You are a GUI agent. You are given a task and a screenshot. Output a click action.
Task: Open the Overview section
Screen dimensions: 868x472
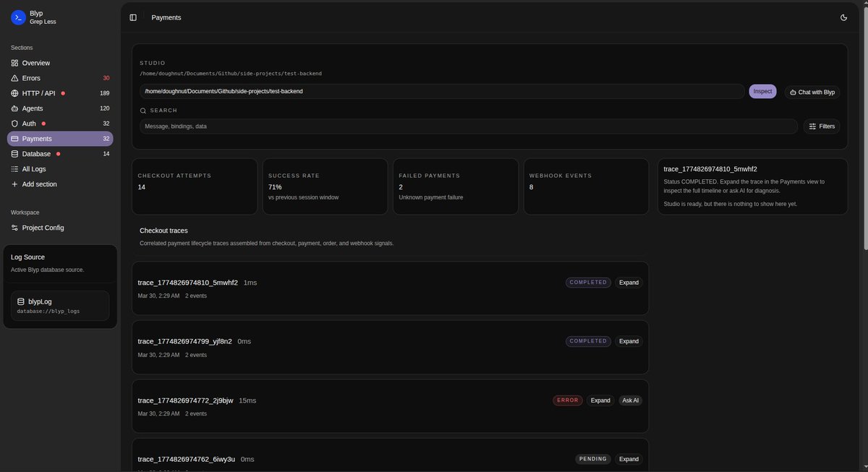60,63
